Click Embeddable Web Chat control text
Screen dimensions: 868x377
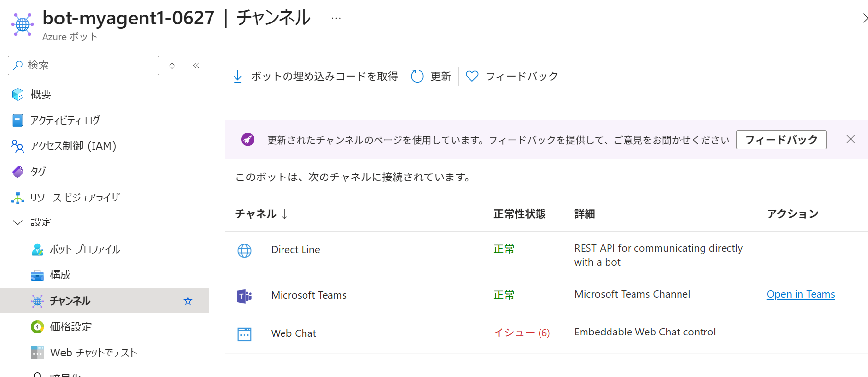click(x=645, y=332)
